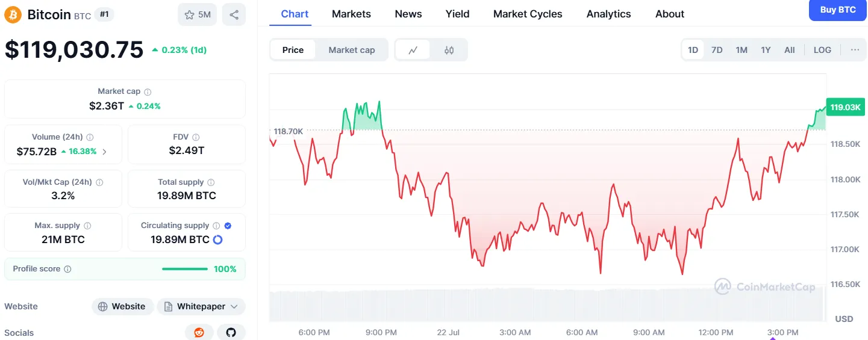Open the Website link
The height and width of the screenshot is (340, 868).
(x=122, y=306)
